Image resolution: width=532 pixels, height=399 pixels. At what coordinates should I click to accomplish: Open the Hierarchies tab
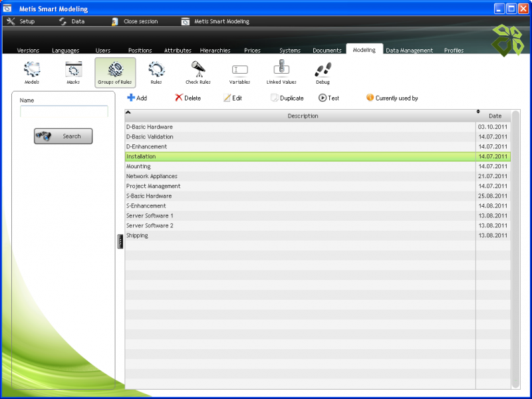pos(215,51)
